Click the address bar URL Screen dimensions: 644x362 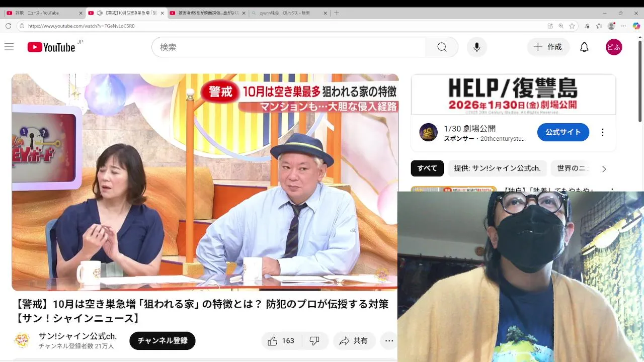81,26
